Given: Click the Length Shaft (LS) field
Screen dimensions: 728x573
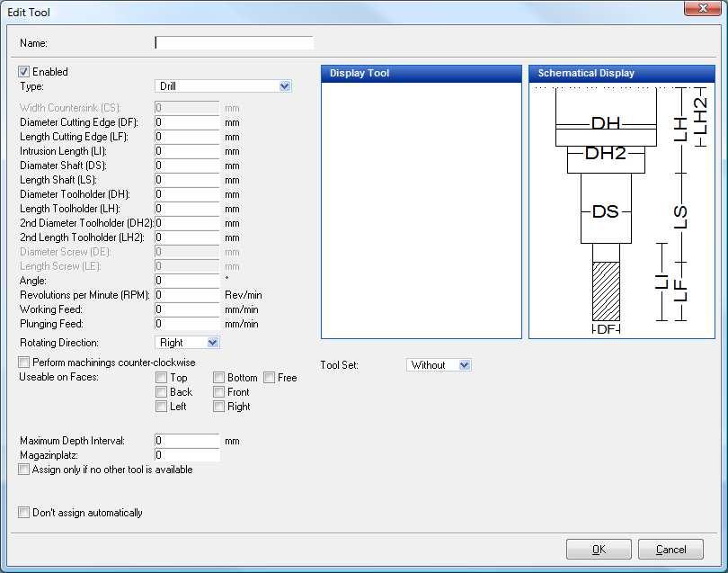Looking at the screenshot, I should 187,180.
